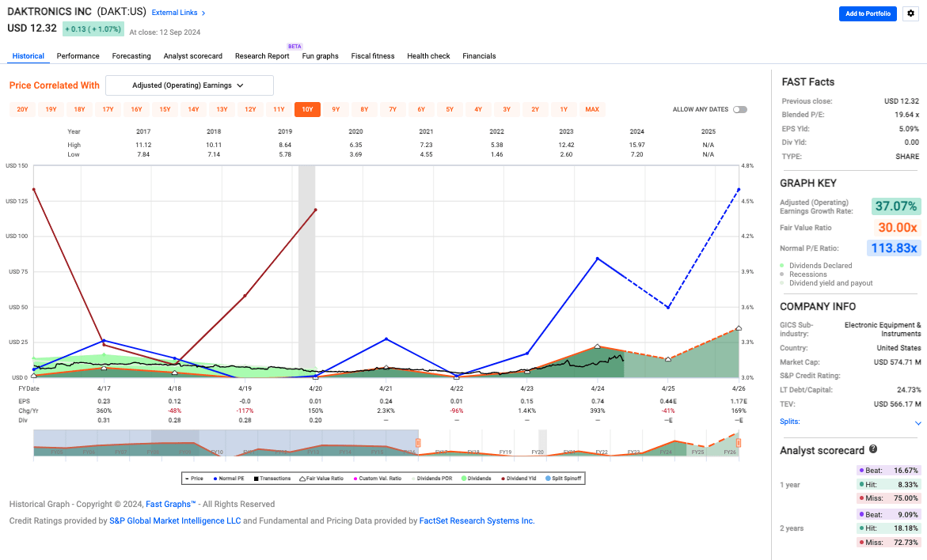Open the settings gear icon
The image size is (927, 560).
point(910,13)
